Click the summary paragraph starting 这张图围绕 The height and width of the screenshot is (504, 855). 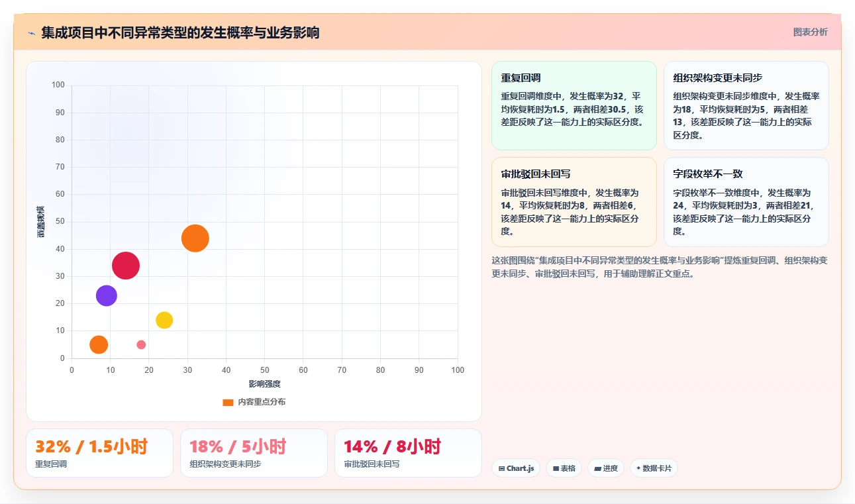click(x=660, y=267)
